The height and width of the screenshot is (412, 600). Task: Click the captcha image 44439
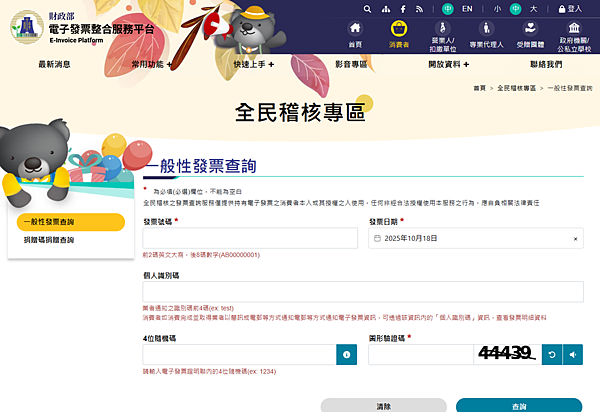point(507,354)
